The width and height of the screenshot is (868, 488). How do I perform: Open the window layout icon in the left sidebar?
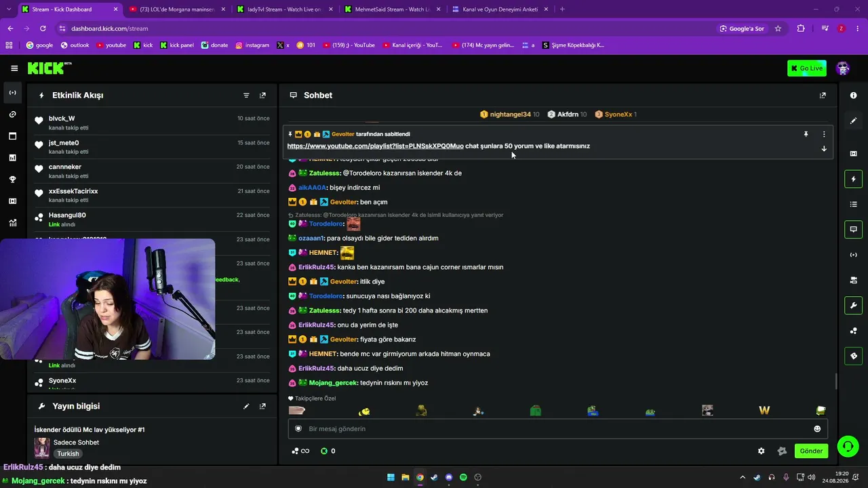12,136
